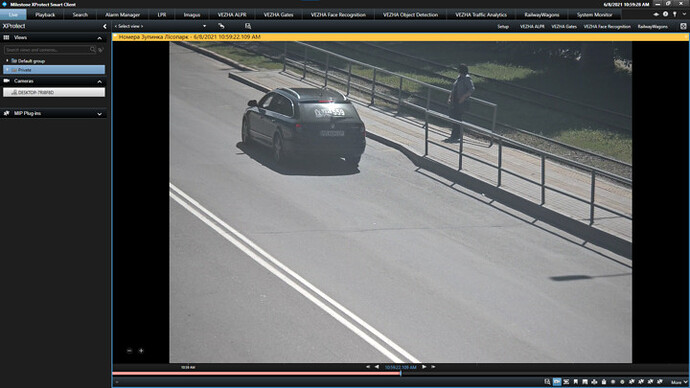This screenshot has height=388, width=690.
Task: Click the clock showing 6/8/2021 10:59:28 AM
Action: tap(626, 4)
